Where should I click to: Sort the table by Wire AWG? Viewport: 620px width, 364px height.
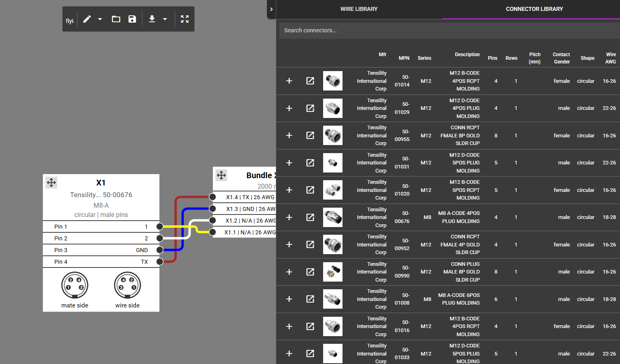point(610,58)
